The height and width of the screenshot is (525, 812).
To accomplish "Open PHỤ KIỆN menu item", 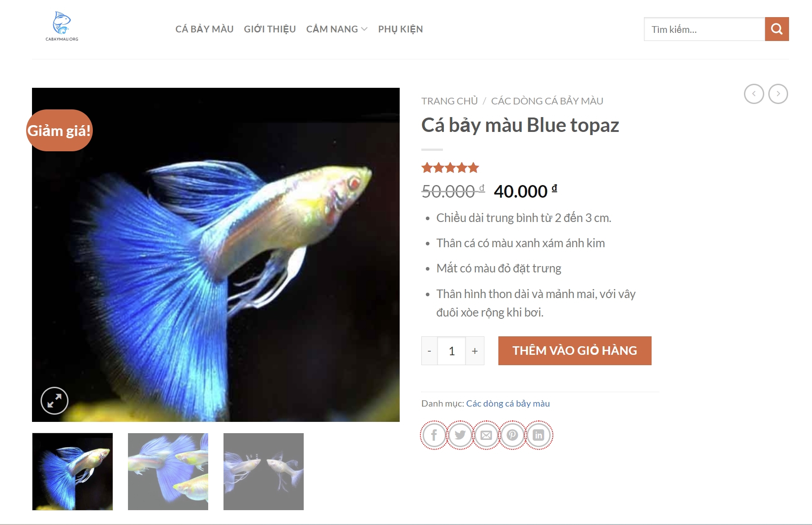I will 401,29.
